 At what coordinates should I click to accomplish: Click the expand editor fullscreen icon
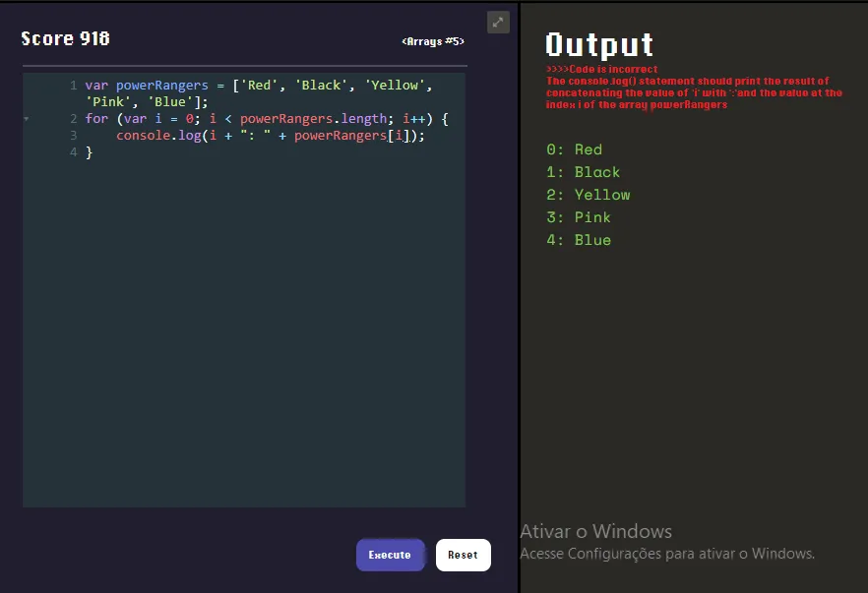coord(498,22)
